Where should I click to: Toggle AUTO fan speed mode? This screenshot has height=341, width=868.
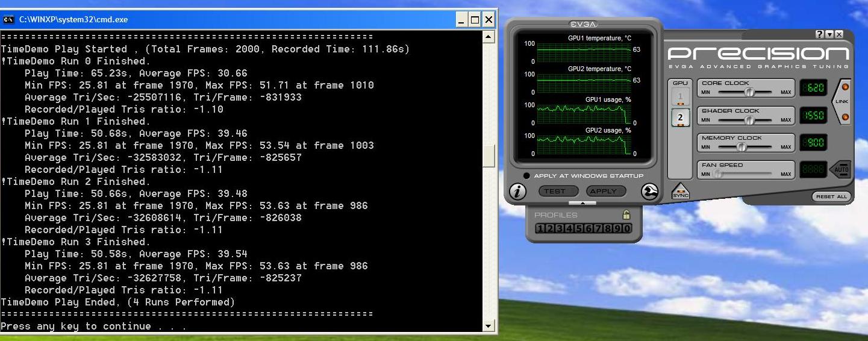click(x=842, y=169)
